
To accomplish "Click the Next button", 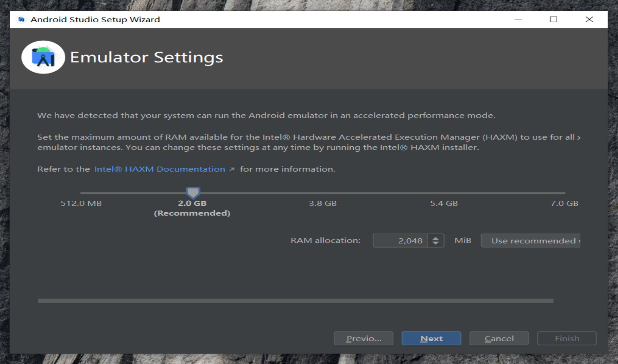I will [431, 338].
